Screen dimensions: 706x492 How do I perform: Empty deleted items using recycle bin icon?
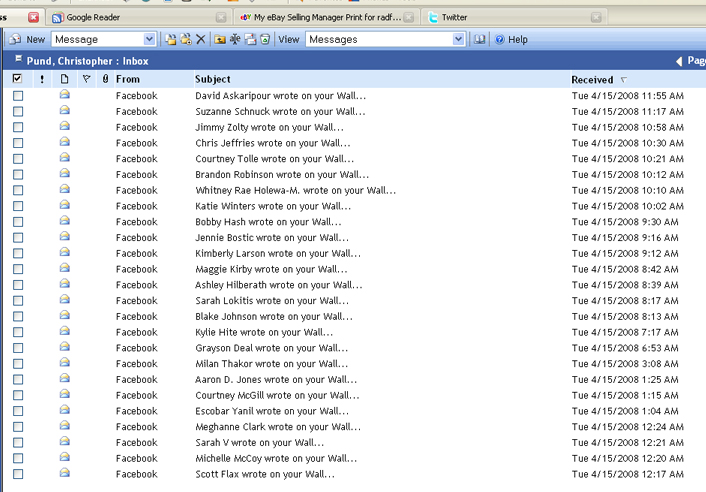pyautogui.click(x=265, y=40)
